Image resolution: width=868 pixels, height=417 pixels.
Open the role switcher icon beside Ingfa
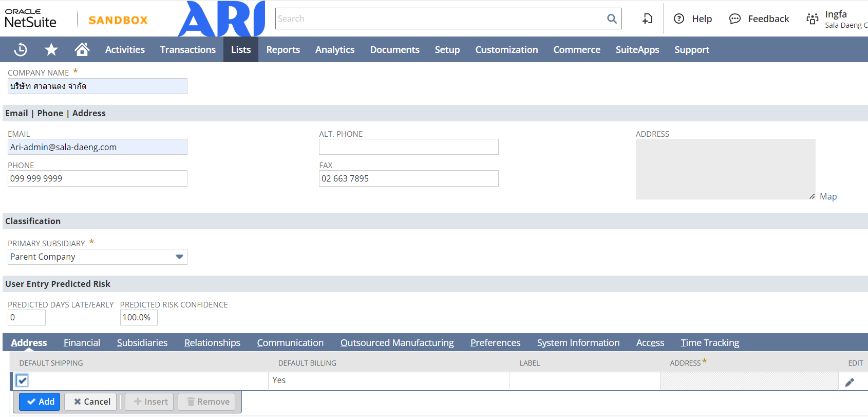click(x=813, y=19)
